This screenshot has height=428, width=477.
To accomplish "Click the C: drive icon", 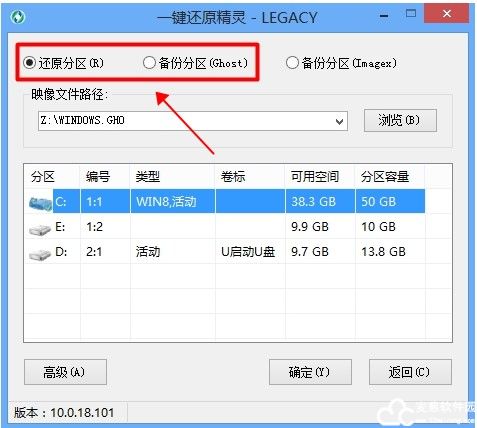I will 40,202.
